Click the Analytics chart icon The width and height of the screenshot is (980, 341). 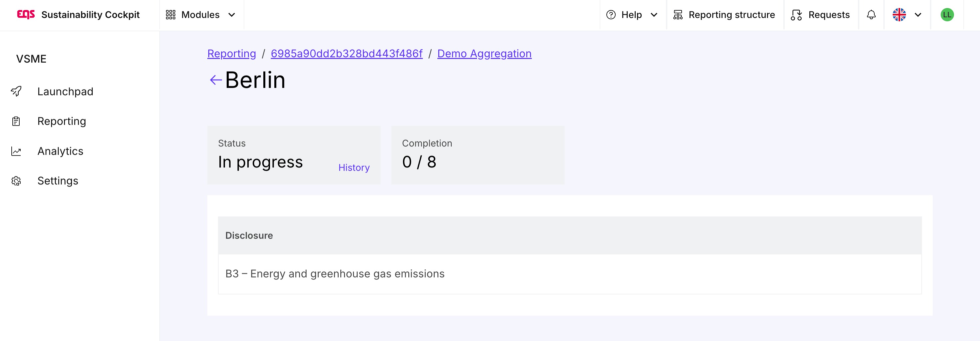click(x=16, y=151)
